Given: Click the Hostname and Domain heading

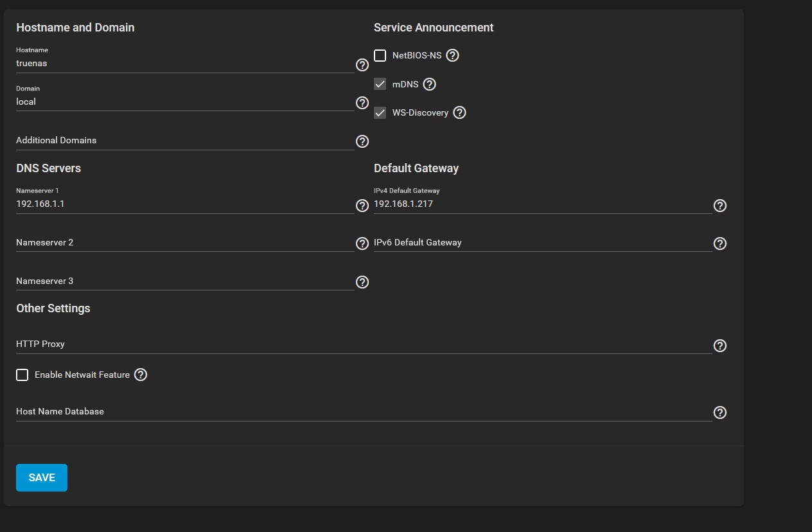Looking at the screenshot, I should (75, 28).
